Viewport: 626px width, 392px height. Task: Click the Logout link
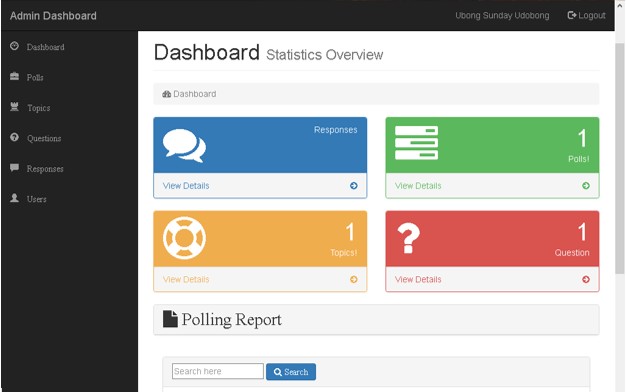pos(586,16)
